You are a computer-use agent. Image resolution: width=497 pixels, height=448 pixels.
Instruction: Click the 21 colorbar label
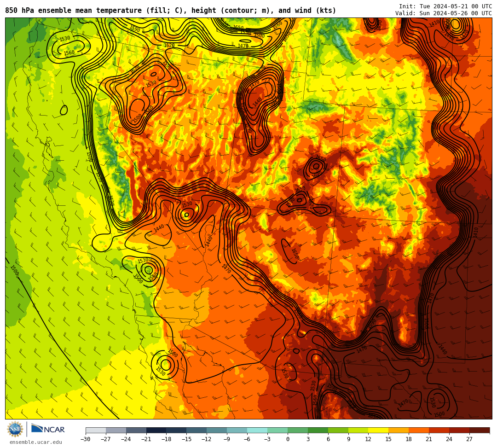(x=429, y=439)
